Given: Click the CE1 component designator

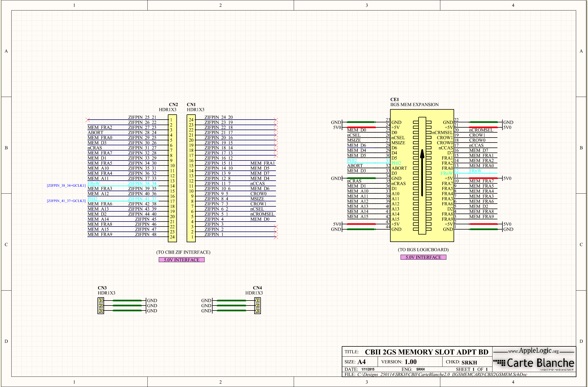Looking at the screenshot, I should point(394,99).
